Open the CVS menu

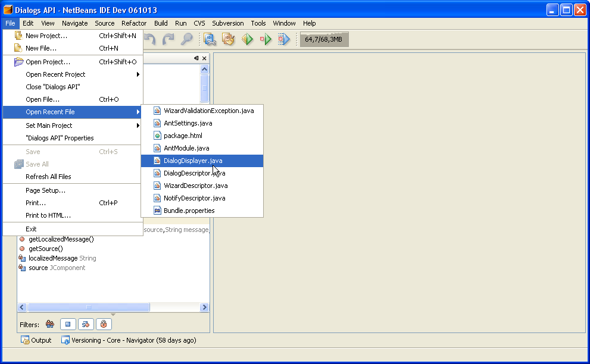point(199,23)
